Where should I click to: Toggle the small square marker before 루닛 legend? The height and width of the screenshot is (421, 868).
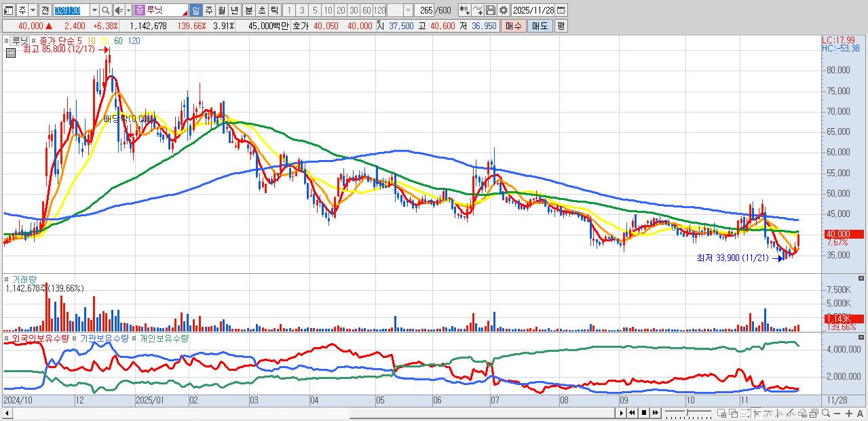click(x=8, y=41)
